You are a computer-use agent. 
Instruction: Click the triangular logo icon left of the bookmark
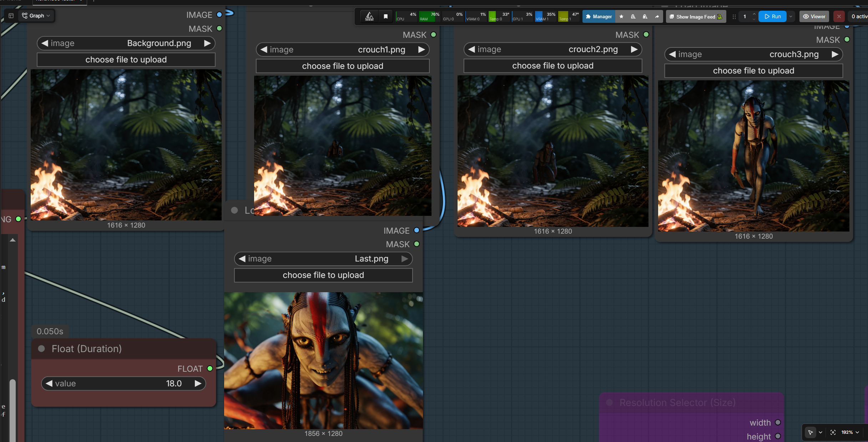point(369,16)
